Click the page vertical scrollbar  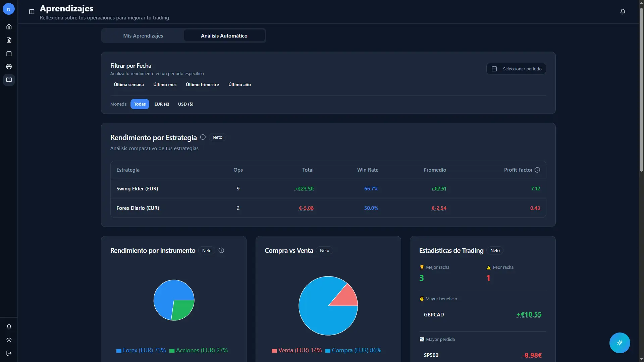tap(641, 90)
